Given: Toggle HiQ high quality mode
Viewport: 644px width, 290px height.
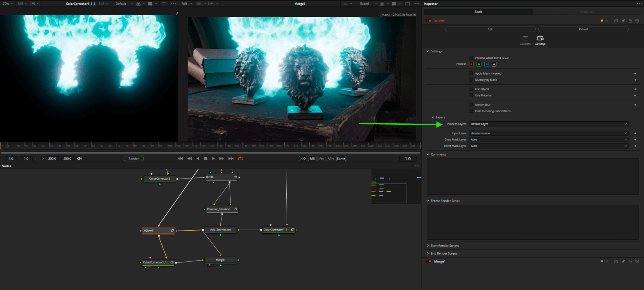Looking at the screenshot, I should (x=303, y=159).
